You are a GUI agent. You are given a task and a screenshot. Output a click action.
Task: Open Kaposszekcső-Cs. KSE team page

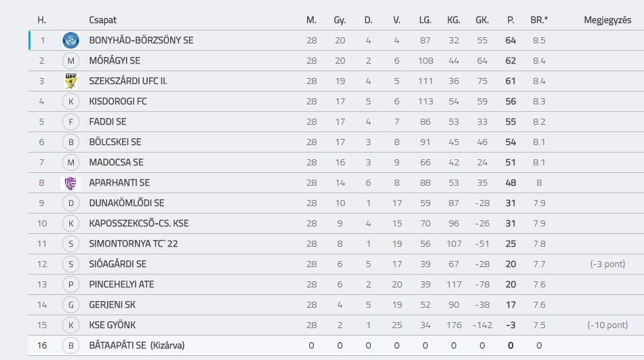click(x=139, y=224)
